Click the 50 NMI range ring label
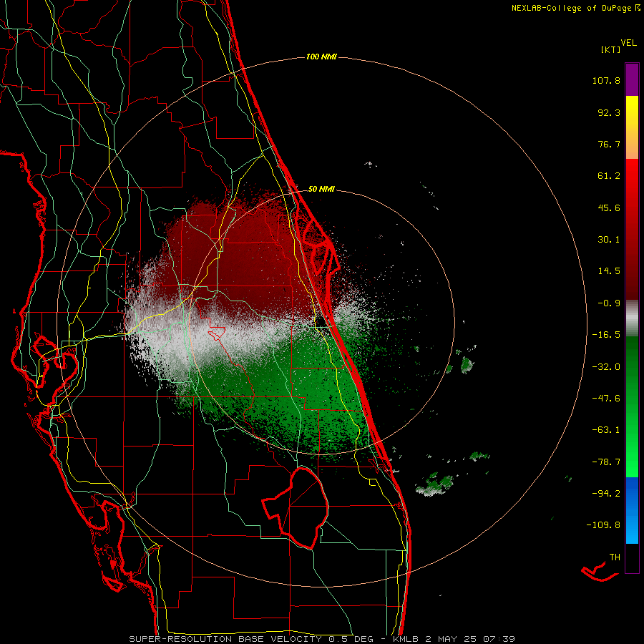 (x=321, y=190)
